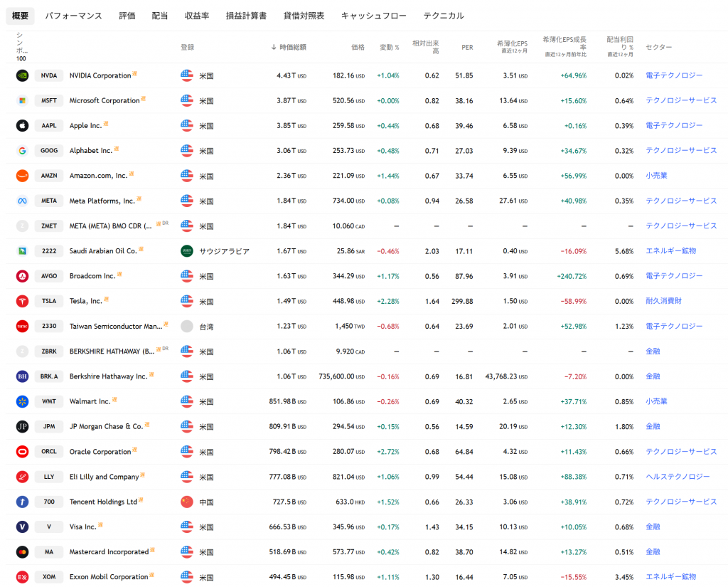Switch to the パフォーマンス tab
This screenshot has height=587, width=728.
(x=73, y=16)
